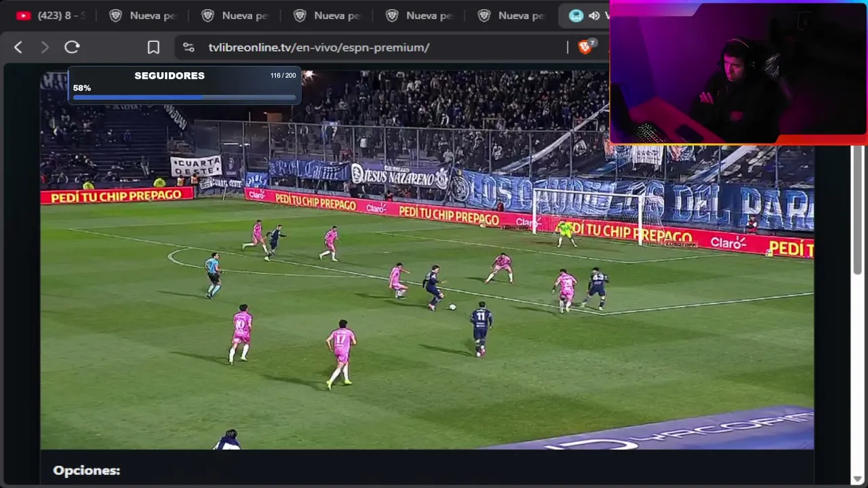Click the "SEGUIDORES" overlay title
The width and height of the screenshot is (868, 488).
tap(170, 76)
